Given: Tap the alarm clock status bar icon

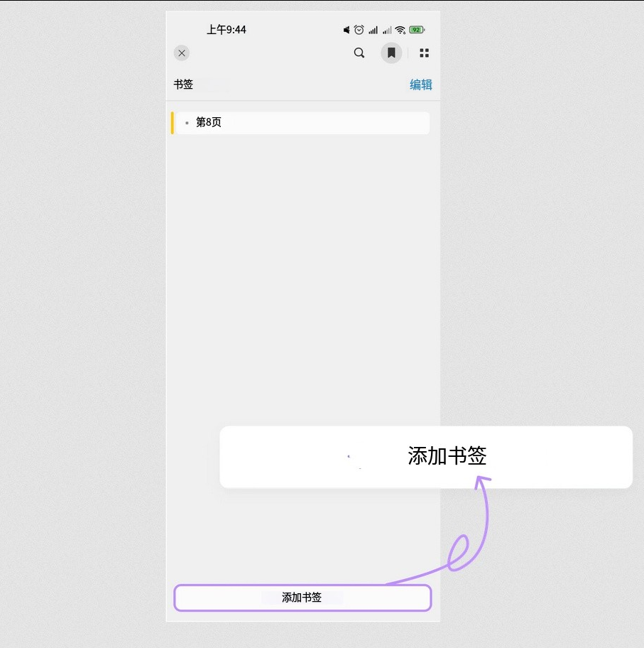Looking at the screenshot, I should point(359,30).
